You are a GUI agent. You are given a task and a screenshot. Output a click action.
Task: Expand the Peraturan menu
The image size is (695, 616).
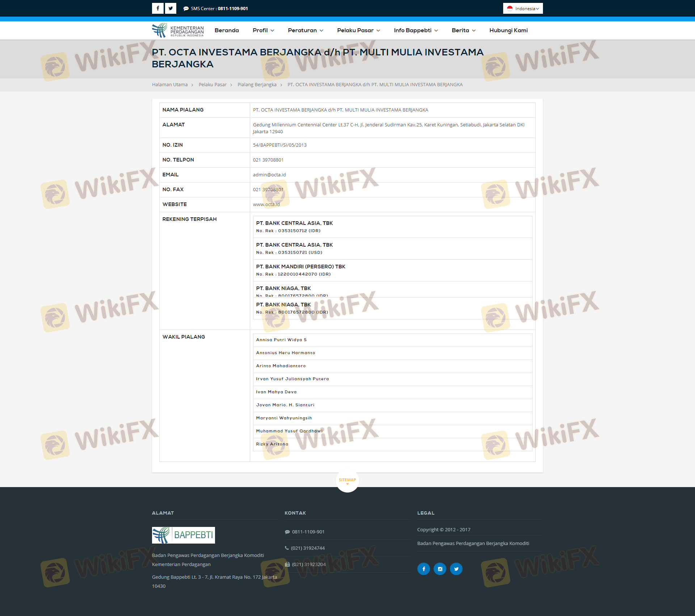tap(306, 30)
